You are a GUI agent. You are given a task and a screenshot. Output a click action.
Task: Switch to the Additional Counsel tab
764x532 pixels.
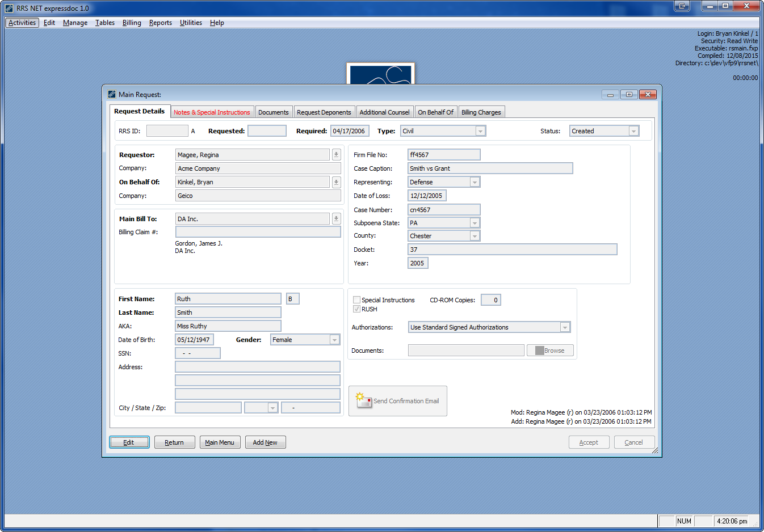(x=384, y=112)
